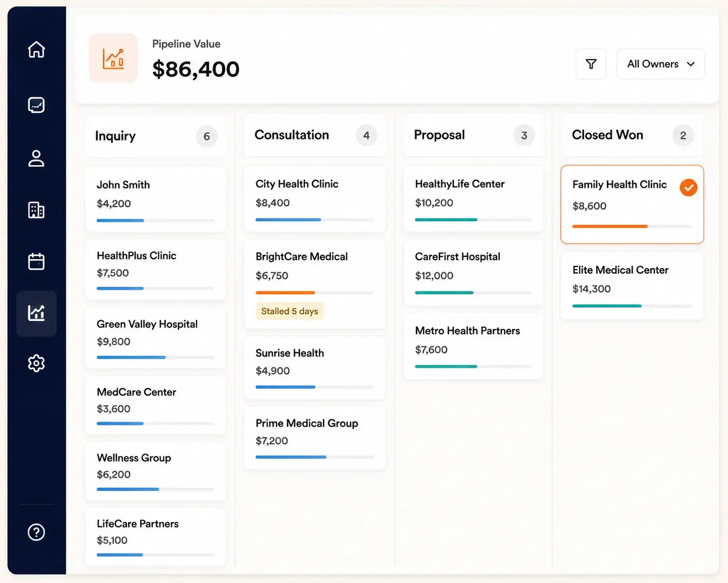Click the $4,200 amount on John Smith

(114, 204)
